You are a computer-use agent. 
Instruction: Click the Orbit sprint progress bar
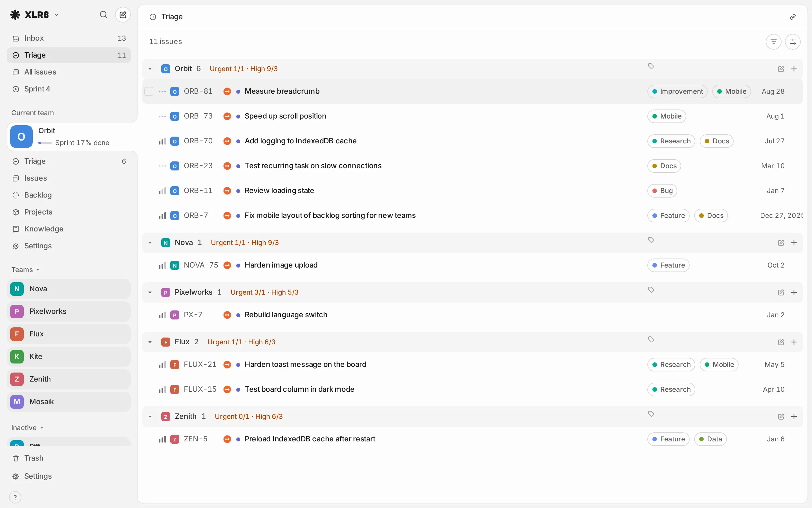tap(45, 143)
